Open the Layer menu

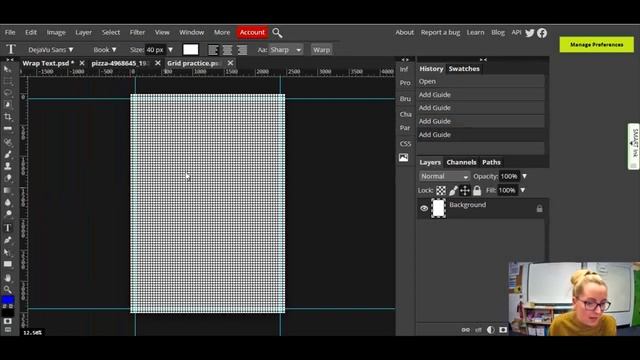click(x=83, y=32)
